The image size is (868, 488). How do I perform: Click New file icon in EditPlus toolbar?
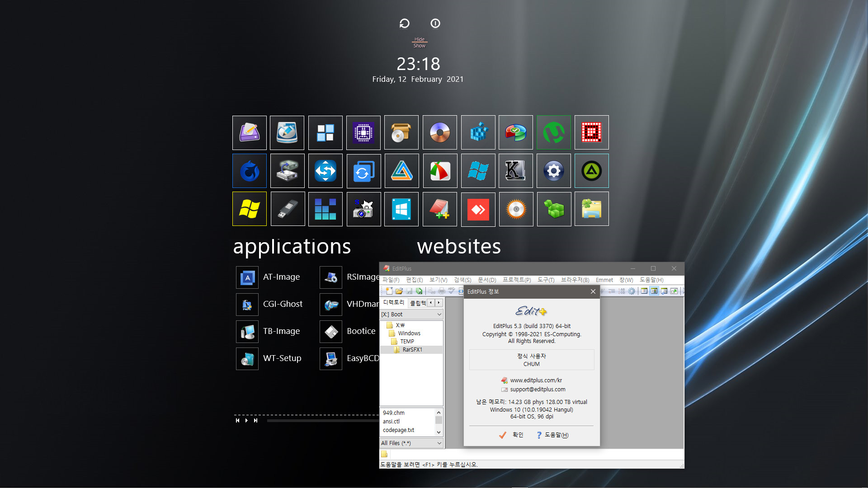click(389, 291)
